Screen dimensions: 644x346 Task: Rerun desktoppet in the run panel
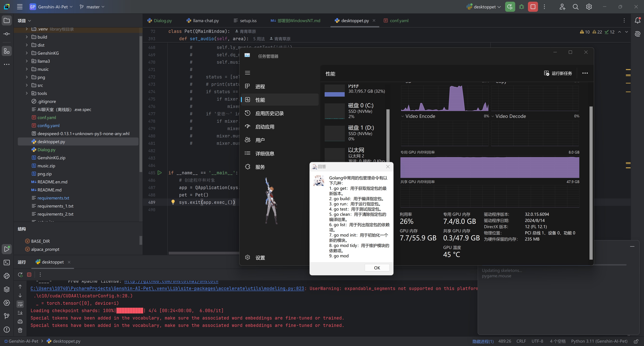tap(20, 275)
